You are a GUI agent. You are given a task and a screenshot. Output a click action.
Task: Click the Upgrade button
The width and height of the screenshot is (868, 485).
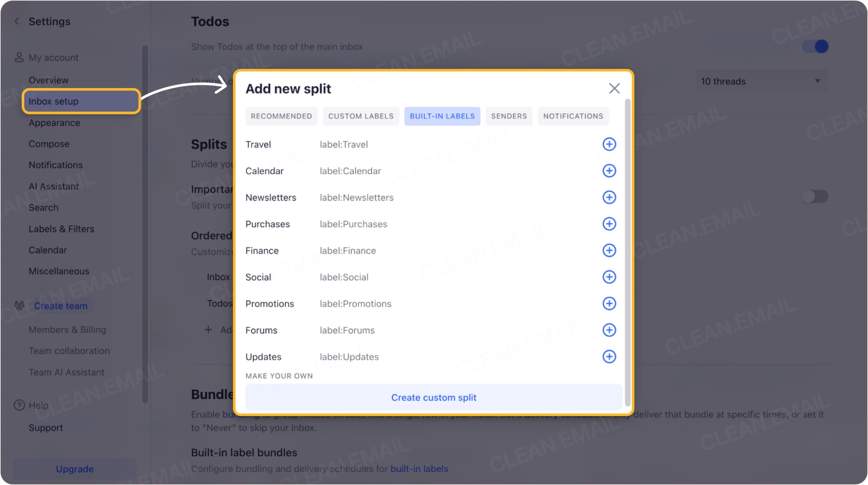click(74, 468)
